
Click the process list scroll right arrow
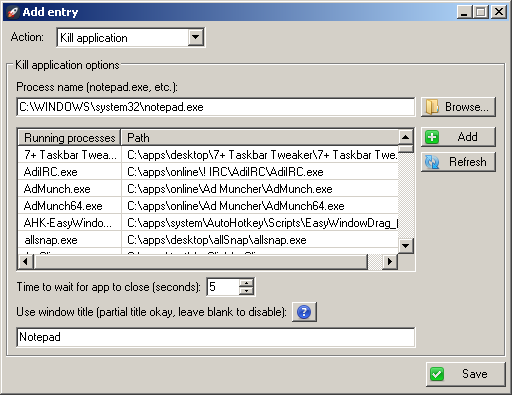point(389,262)
